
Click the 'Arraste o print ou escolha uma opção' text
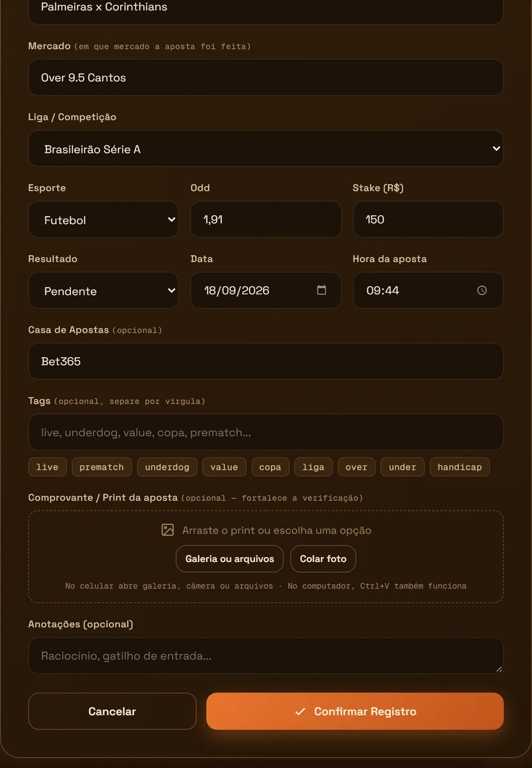tap(277, 530)
